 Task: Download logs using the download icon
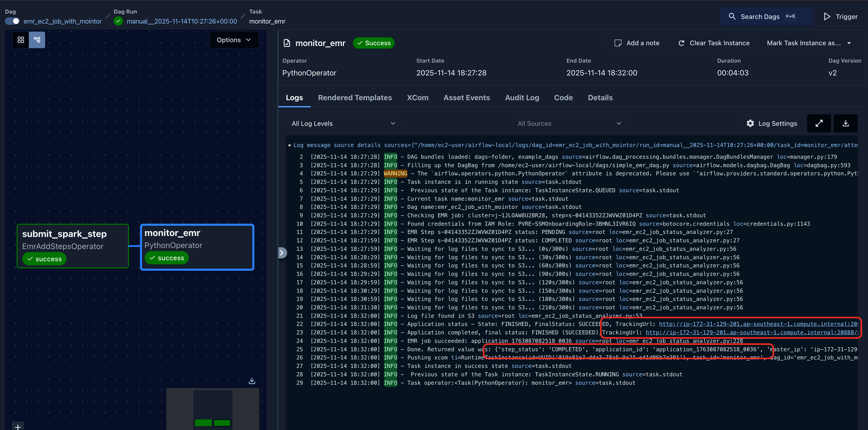tap(845, 123)
